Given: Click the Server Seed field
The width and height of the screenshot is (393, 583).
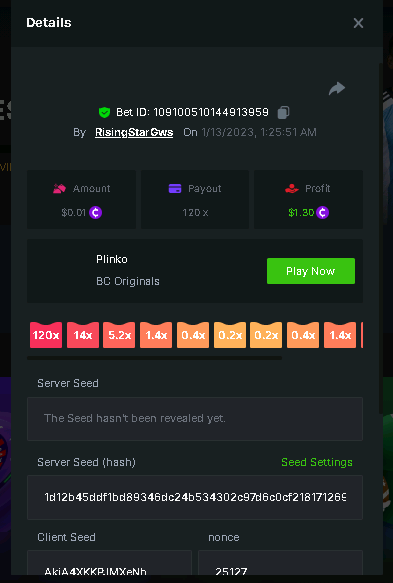Looking at the screenshot, I should (195, 419).
